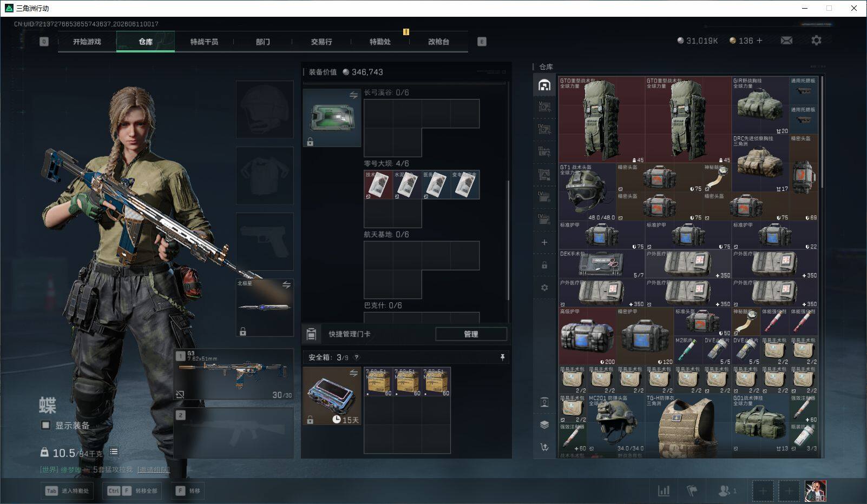Image resolution: width=867 pixels, height=504 pixels.
Task: Select the GIR野战胸挂 chest rig
Action: coord(760,105)
